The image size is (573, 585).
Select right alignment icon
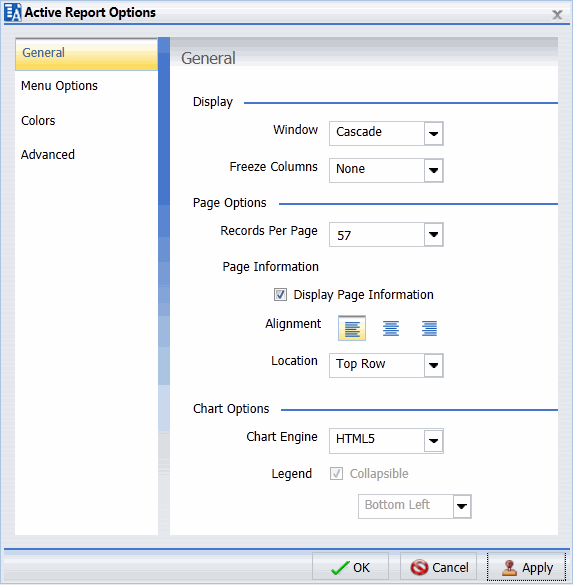[429, 328]
